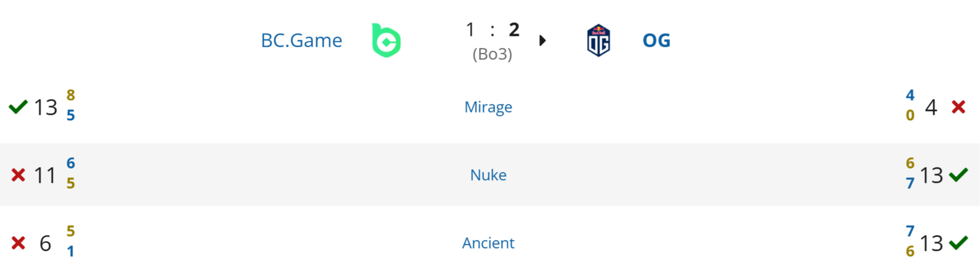Click the red X beside BC.Game's Nuke score
Viewport: 980px width, 278px height.
[x=18, y=175]
